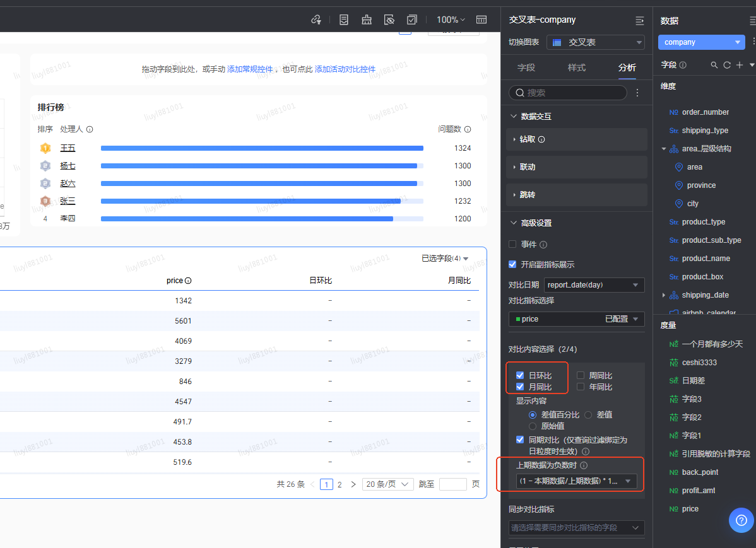Click the hidden-view eye icon in top toolbar
756x548 pixels.
pos(389,20)
